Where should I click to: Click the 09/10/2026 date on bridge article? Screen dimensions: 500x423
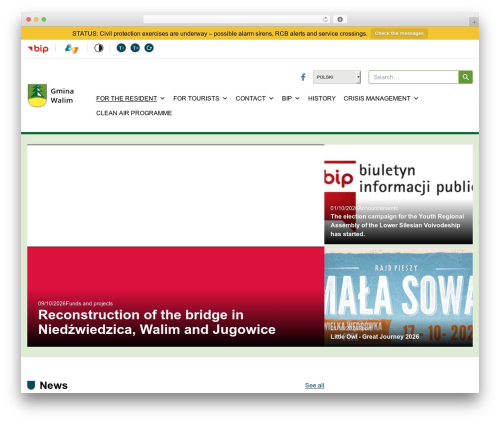pos(52,303)
